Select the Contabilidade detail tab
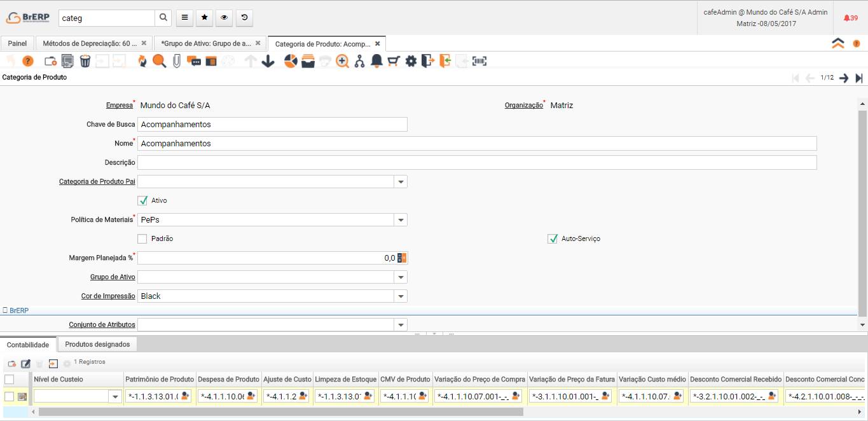This screenshot has width=868, height=421. tap(28, 345)
